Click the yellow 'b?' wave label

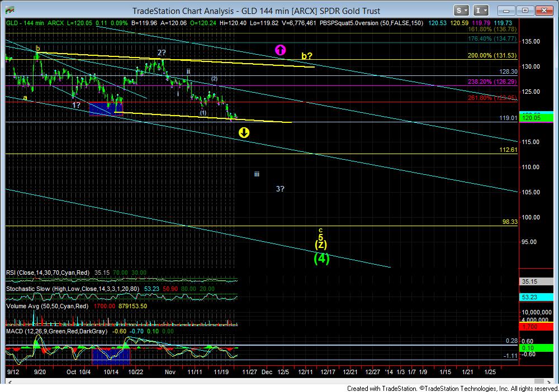pyautogui.click(x=306, y=56)
